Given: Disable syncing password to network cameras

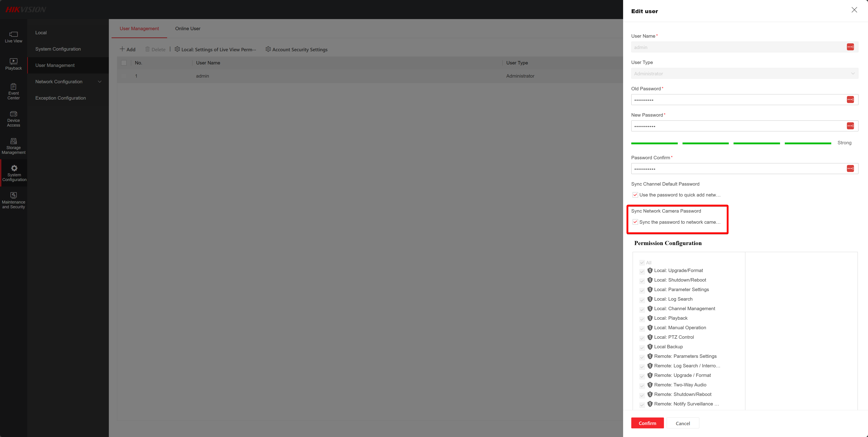Looking at the screenshot, I should (x=636, y=222).
